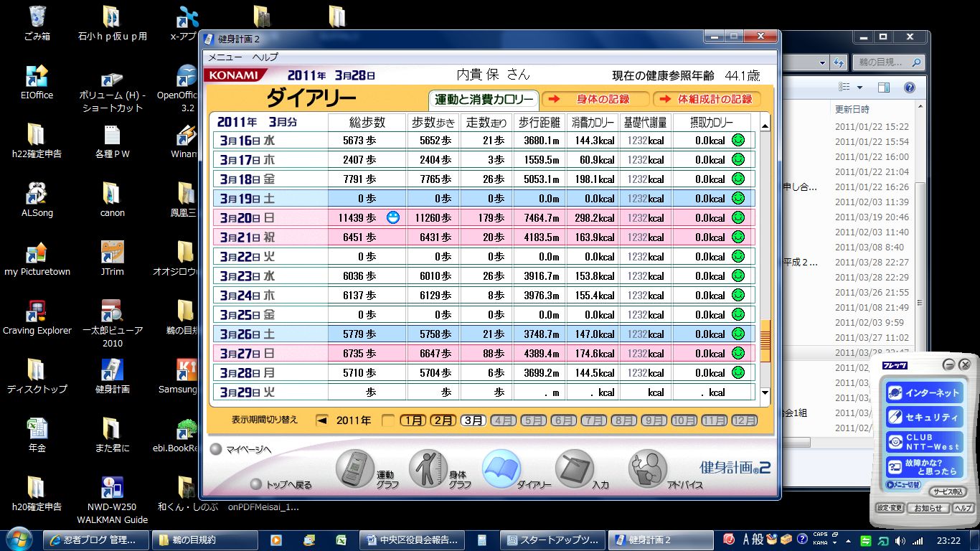Open the アドバイス advice icon
Image resolution: width=980 pixels, height=551 pixels.
click(648, 468)
